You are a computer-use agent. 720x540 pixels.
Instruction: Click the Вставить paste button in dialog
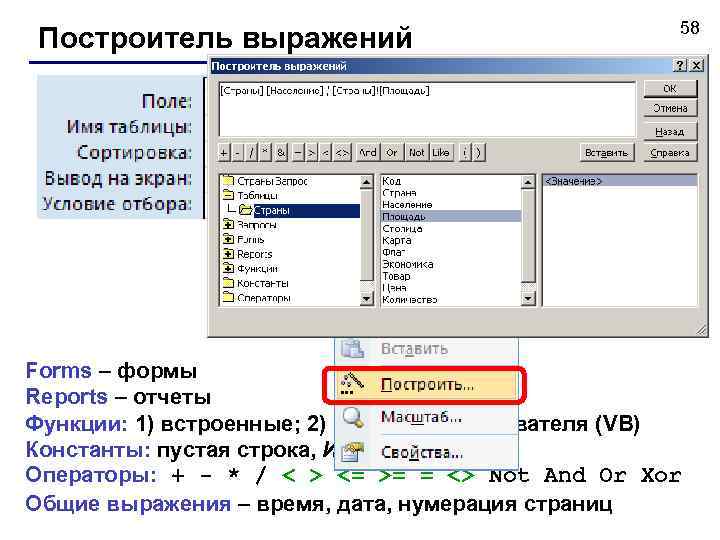tap(606, 153)
